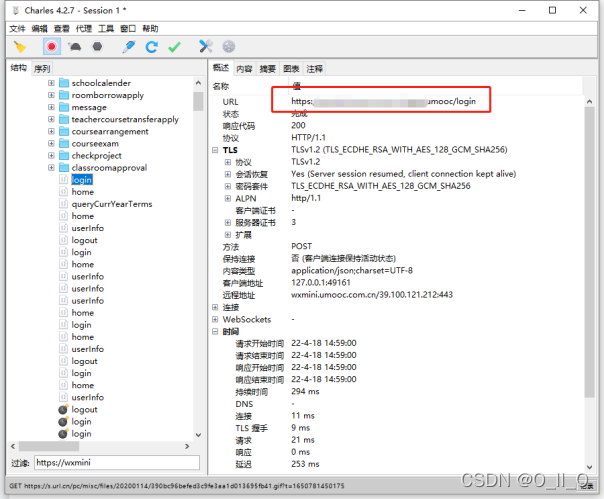Open the 文件 menu

tap(17, 29)
